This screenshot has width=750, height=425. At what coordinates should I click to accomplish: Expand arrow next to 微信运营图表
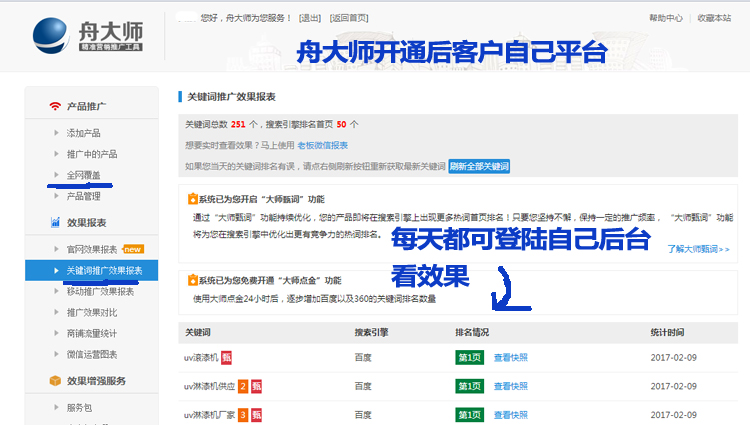coord(56,354)
